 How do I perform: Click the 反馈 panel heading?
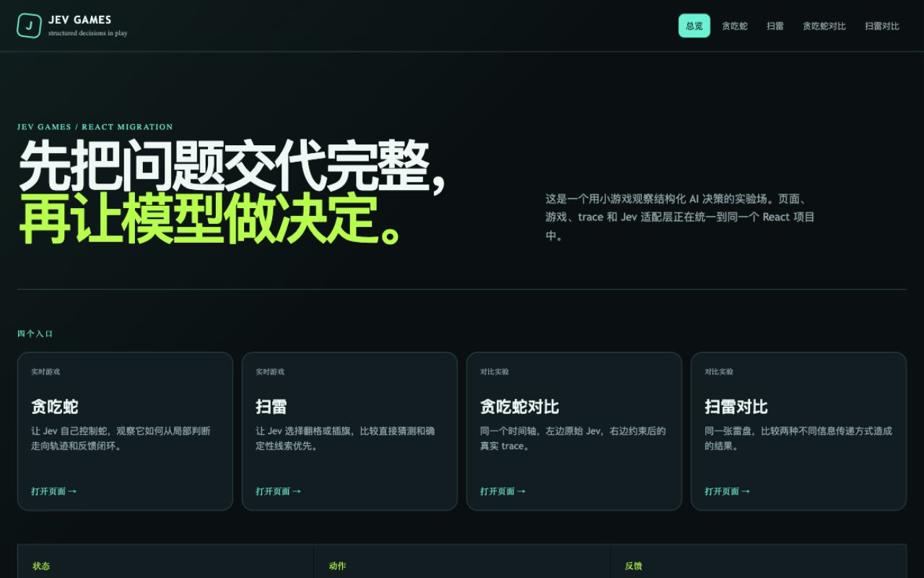[634, 566]
